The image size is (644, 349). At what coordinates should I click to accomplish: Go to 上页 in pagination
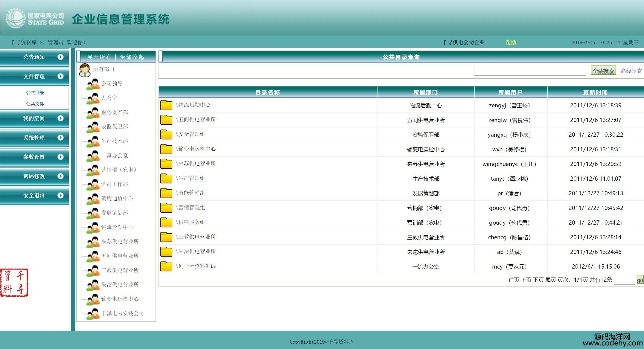pos(526,280)
